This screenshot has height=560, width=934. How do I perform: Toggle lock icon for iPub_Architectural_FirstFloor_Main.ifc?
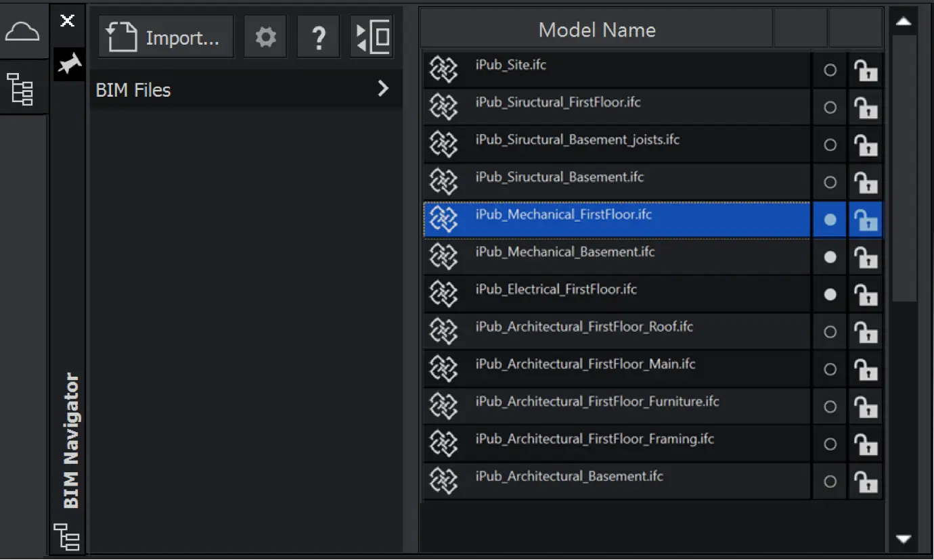tap(865, 369)
